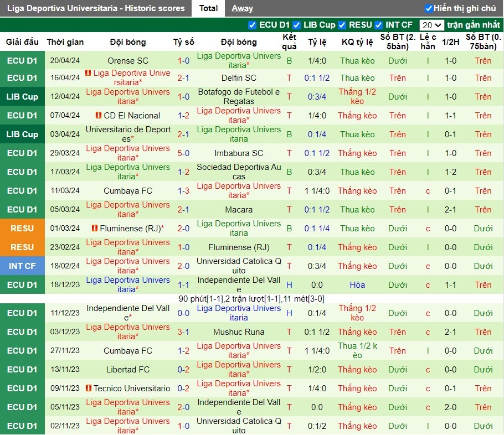Open Botafogo de Futebol e Regatas link
Image resolution: width=504 pixels, height=435 pixels.
tap(239, 96)
